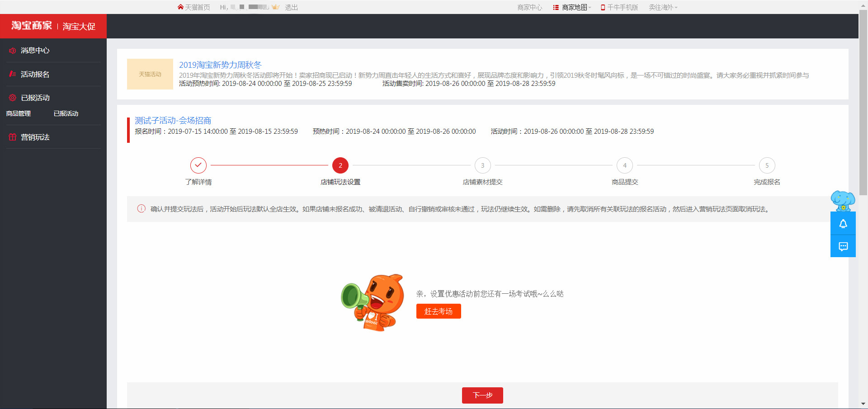Image resolution: width=868 pixels, height=409 pixels.
Task: Click the blue elephant assistant mascot
Action: coord(843,201)
